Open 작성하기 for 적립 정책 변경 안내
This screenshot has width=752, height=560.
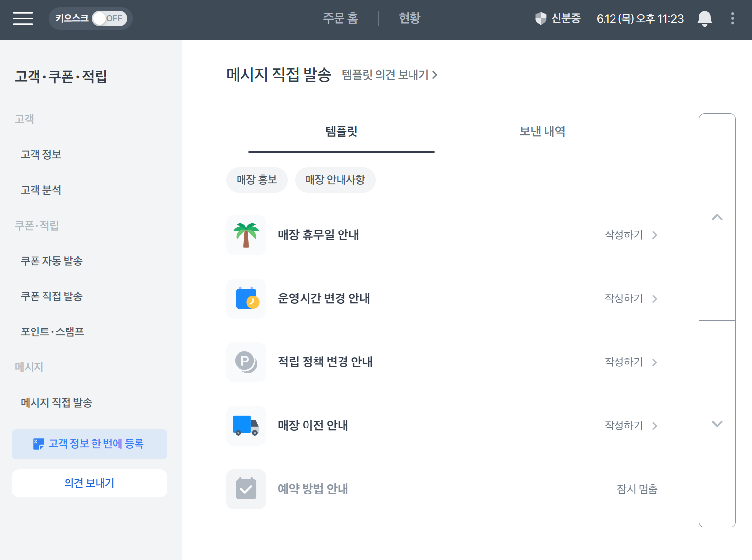point(624,362)
